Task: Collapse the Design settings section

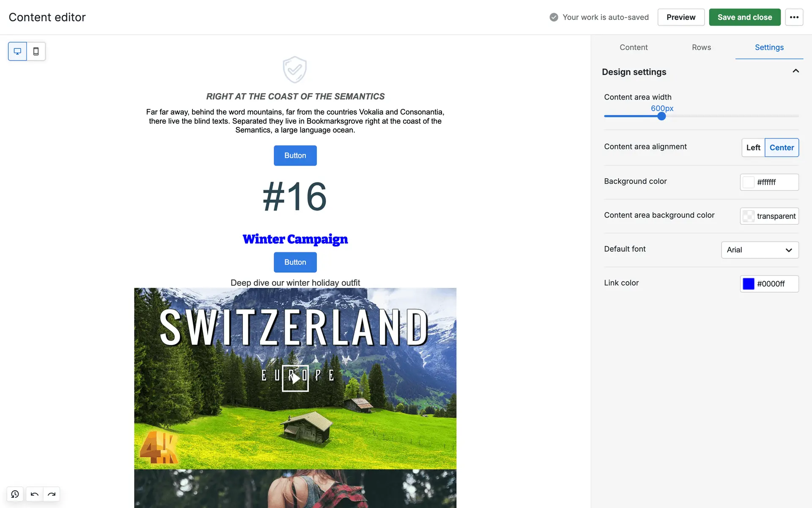Action: pyautogui.click(x=796, y=71)
